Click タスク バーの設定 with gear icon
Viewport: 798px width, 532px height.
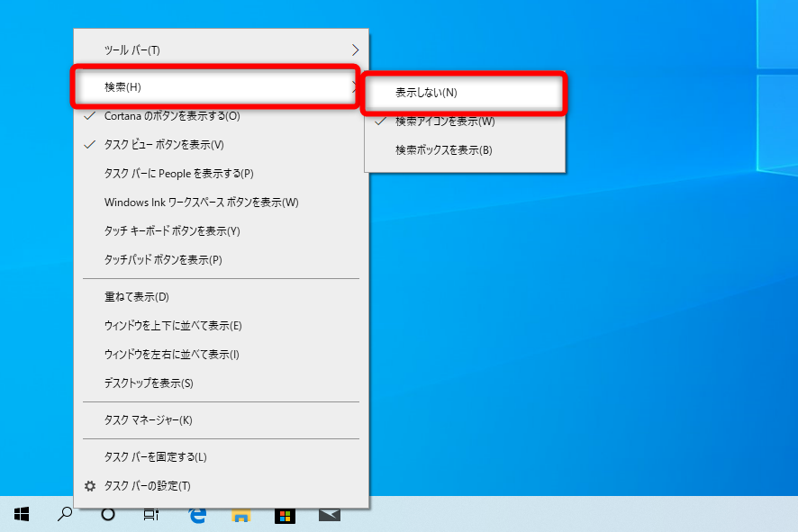pos(147,486)
